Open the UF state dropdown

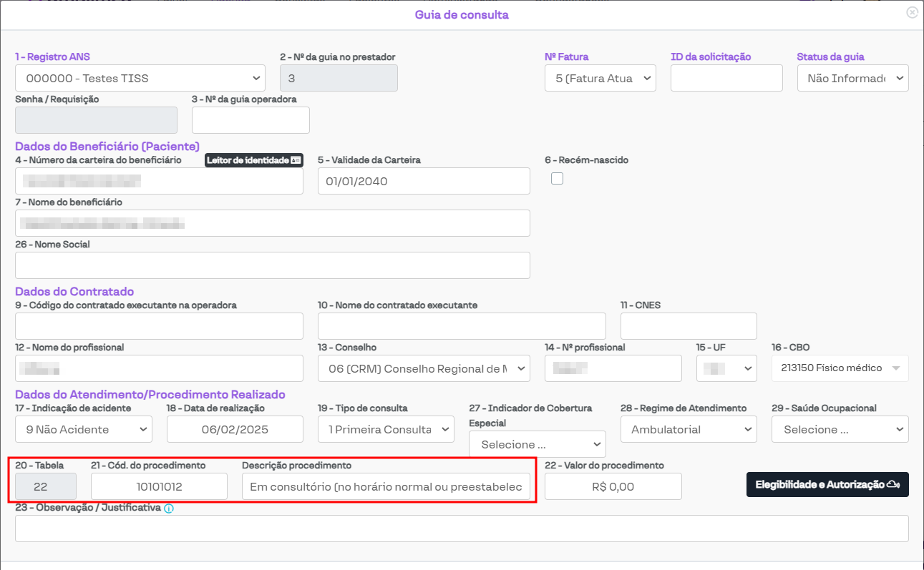[726, 368]
